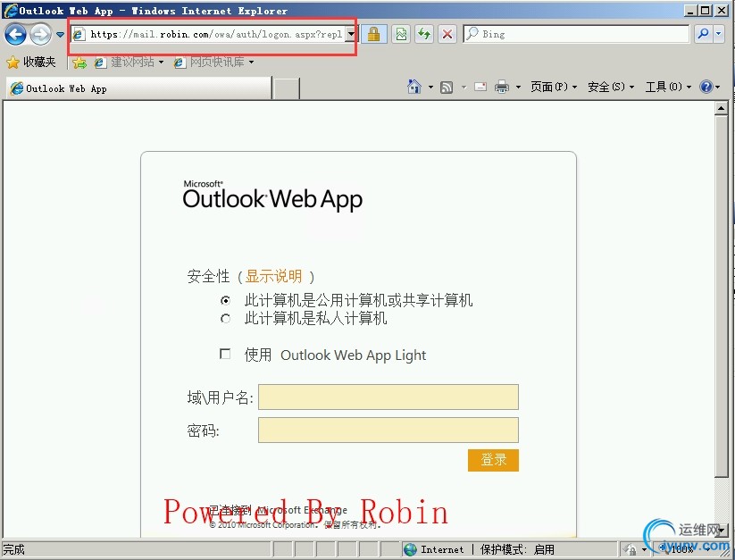Screen dimensions: 735x560
Task: Open the 建议网站 favorites link
Action: click(x=129, y=62)
